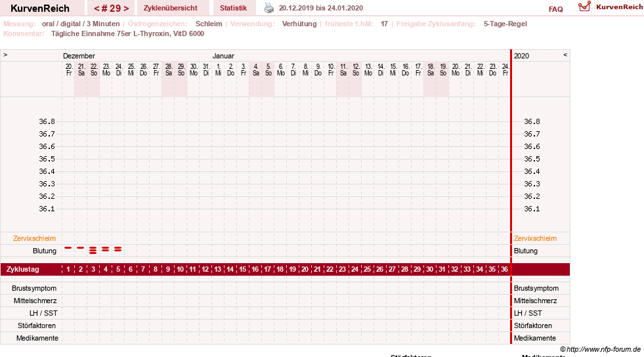
Task: Click the orange Zervixschleim label on left
Action: coord(35,238)
